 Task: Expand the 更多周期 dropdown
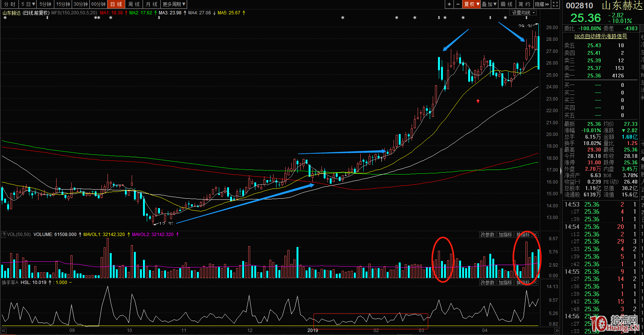point(174,4)
